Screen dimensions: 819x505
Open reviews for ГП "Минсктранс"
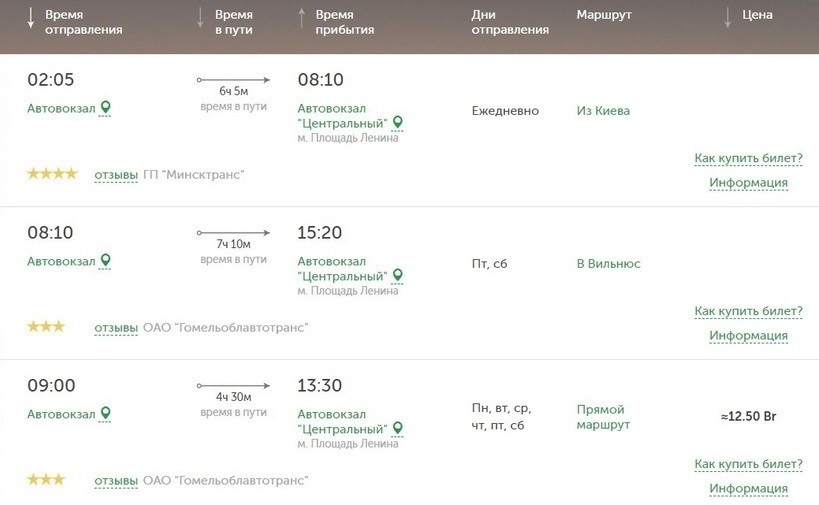(x=116, y=175)
